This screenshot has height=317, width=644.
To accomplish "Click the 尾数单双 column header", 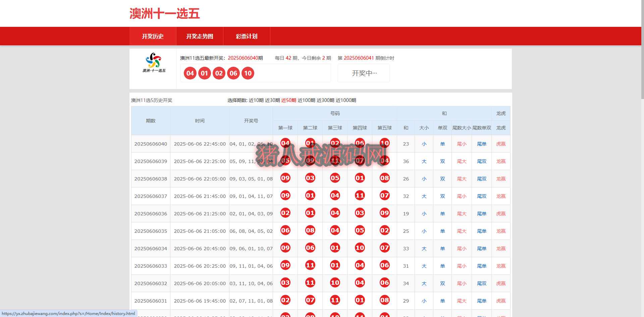I will 482,128.
